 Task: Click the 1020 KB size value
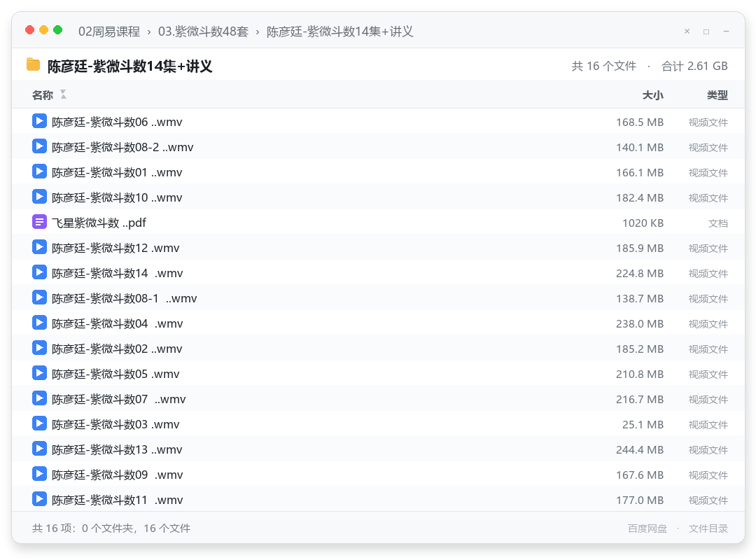coord(643,223)
